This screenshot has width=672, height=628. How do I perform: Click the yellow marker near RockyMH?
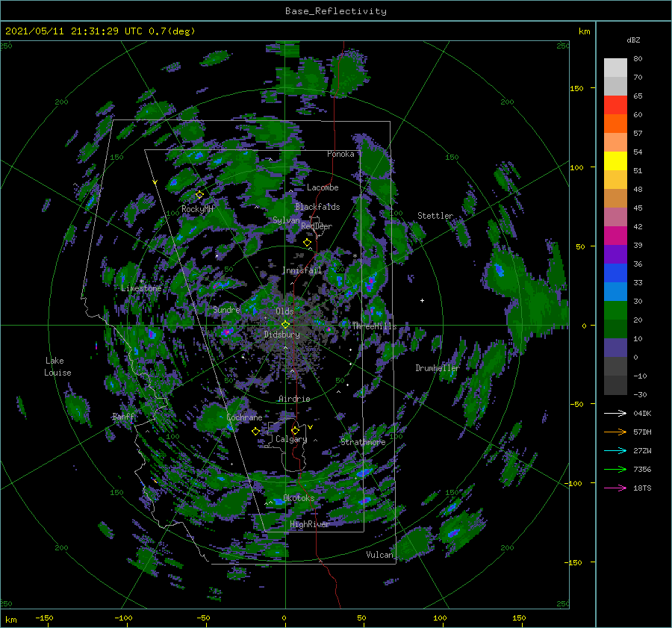(x=199, y=194)
